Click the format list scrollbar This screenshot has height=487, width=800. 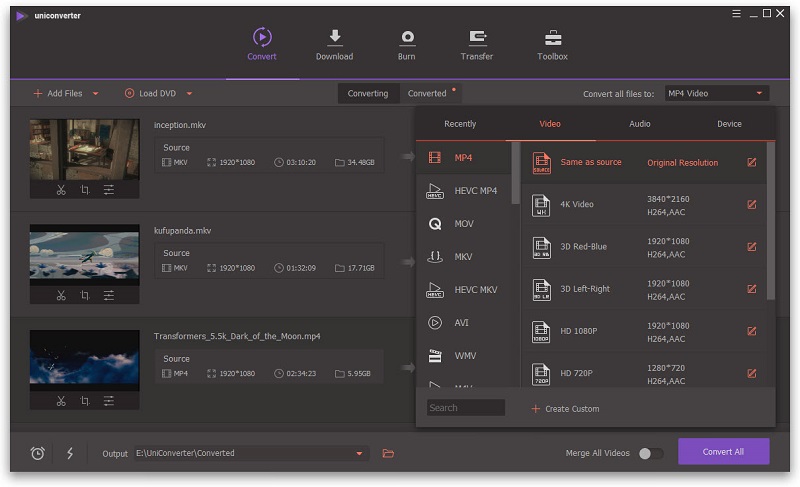pos(515,173)
